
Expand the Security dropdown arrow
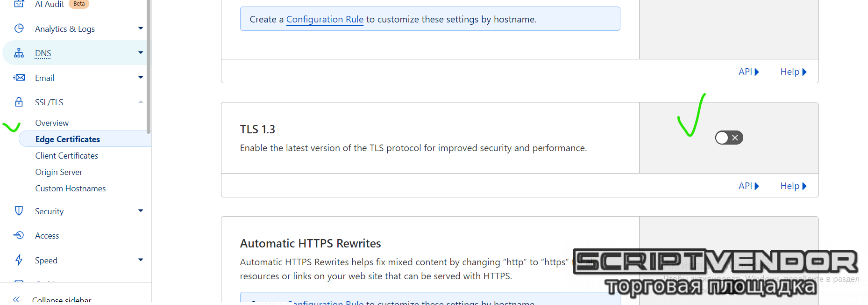tap(141, 211)
